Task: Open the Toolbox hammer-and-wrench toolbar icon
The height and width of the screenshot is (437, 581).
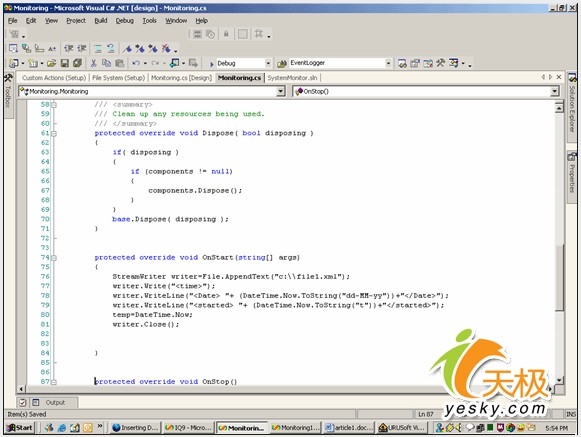Action: pyautogui.click(x=441, y=63)
